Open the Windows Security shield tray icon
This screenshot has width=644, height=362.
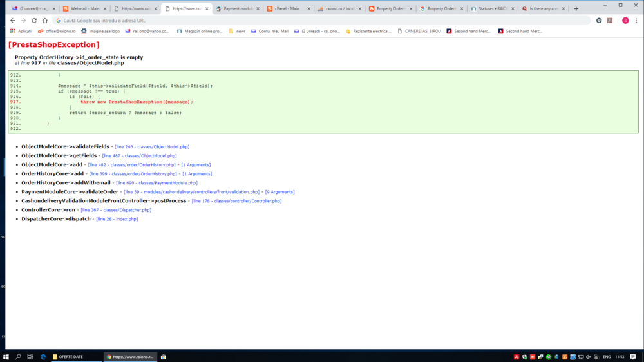524,357
